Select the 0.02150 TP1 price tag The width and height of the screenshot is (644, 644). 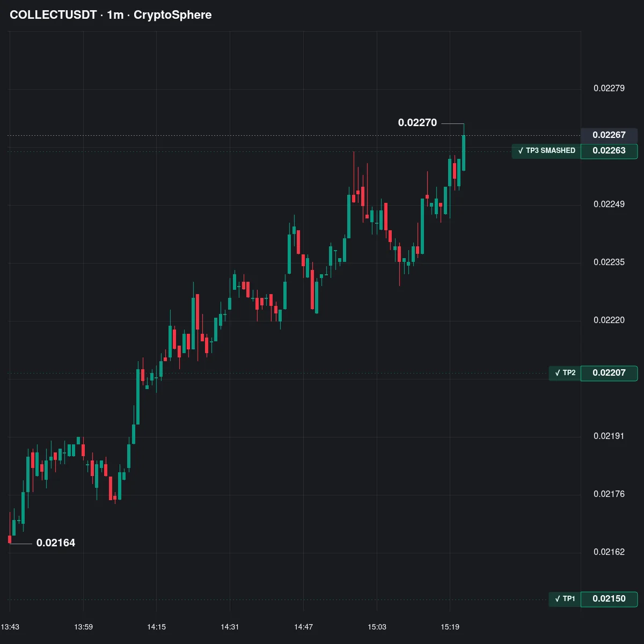(609, 599)
